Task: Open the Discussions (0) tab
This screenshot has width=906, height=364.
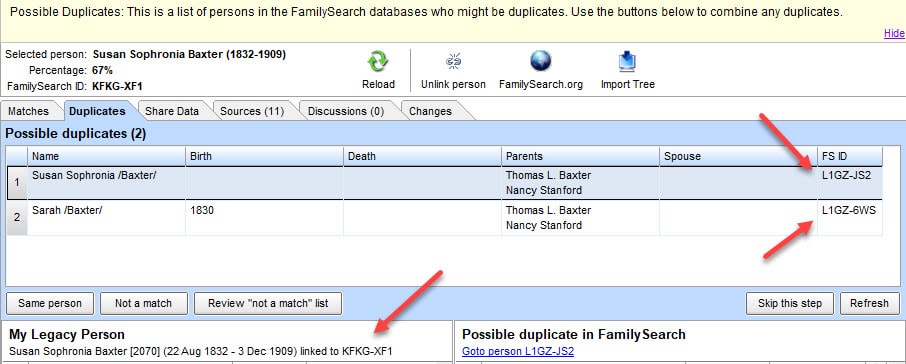Action: 346,111
